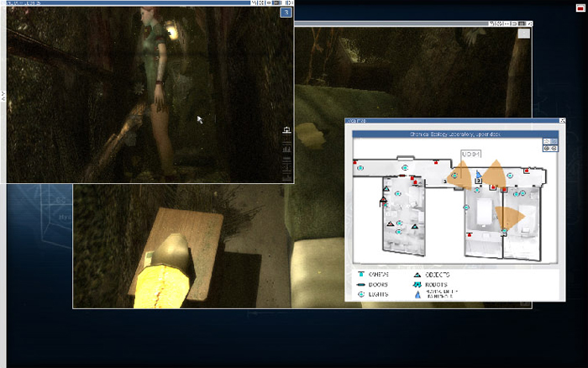The image size is (588, 368).
Task: Toggle the light inside the left orange camera cone
Action: (455, 176)
